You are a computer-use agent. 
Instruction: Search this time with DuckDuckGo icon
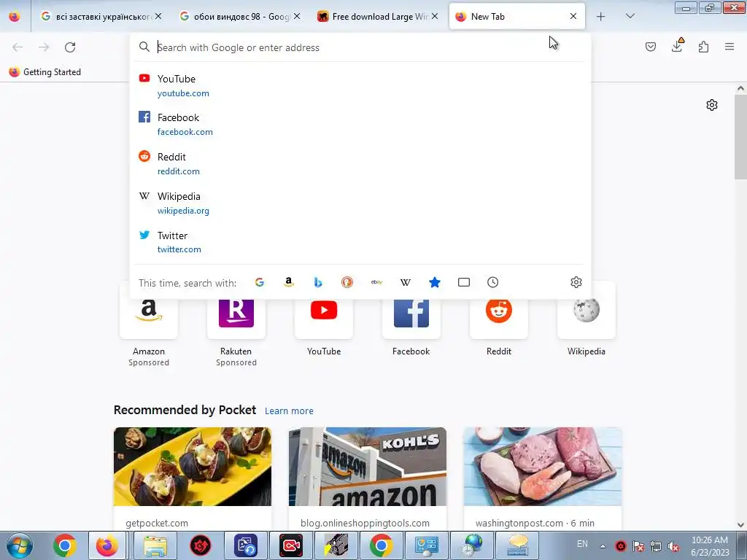(x=347, y=282)
